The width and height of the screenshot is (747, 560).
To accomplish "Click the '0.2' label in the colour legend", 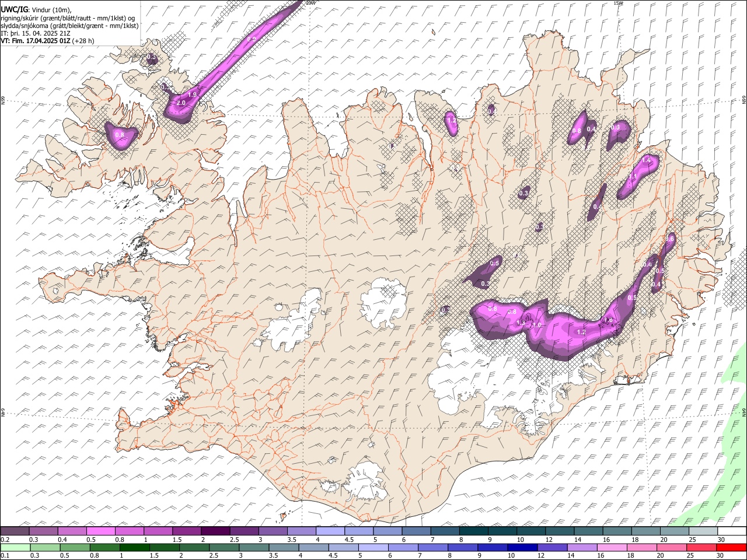I will 5,539.
